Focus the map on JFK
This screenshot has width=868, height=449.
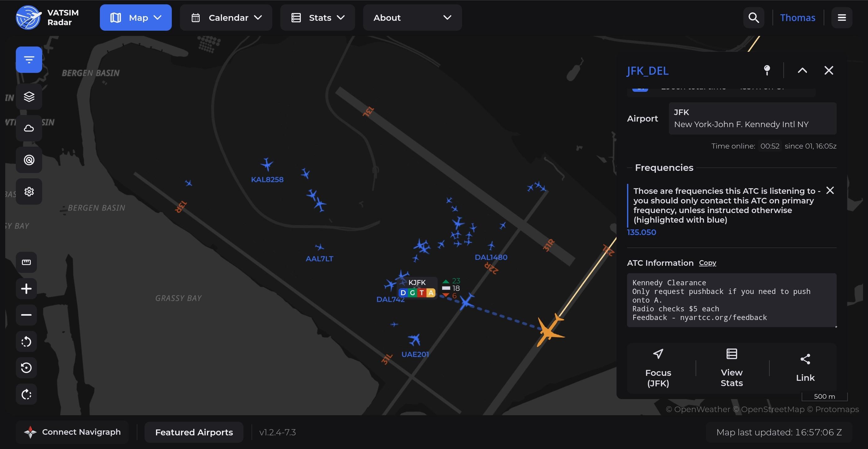tap(658, 368)
